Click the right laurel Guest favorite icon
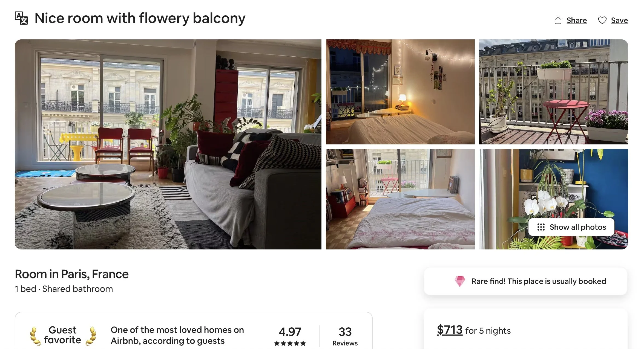 (91, 336)
